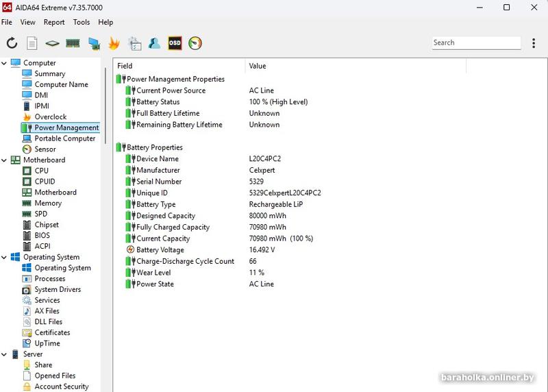Click the Refresh toolbar icon
548x392 pixels.
[x=12, y=43]
